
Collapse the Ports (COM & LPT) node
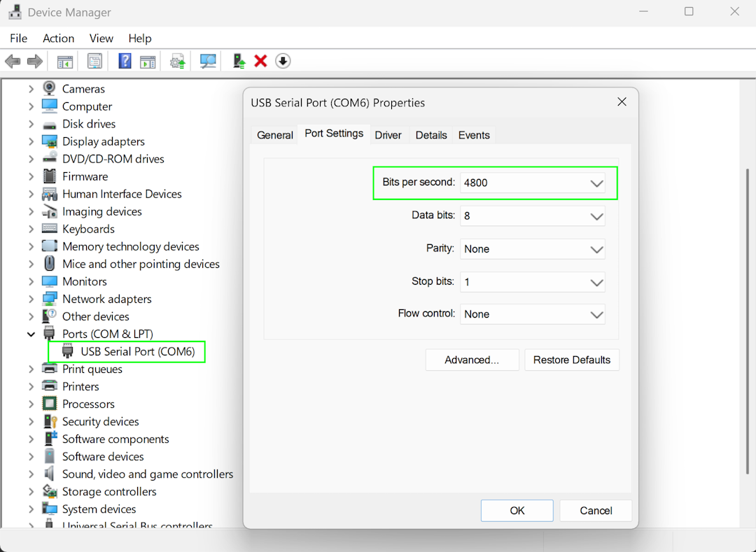pos(31,334)
